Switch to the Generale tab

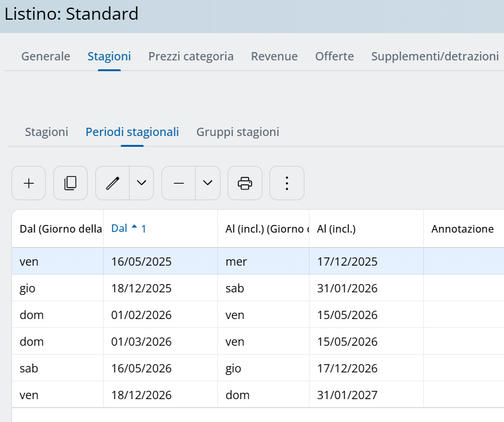46,56
